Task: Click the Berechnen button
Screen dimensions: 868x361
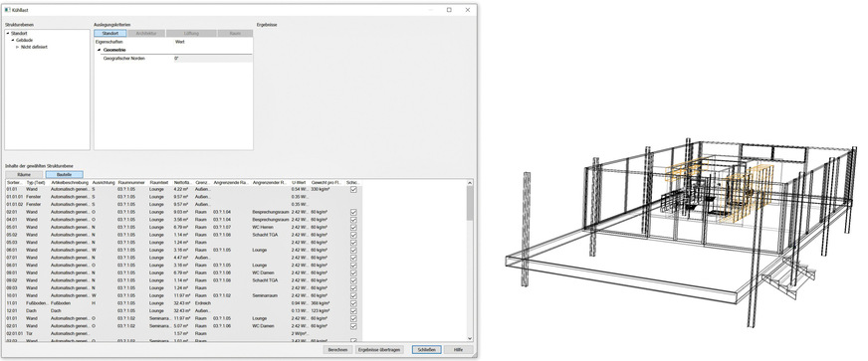Action: click(x=337, y=350)
